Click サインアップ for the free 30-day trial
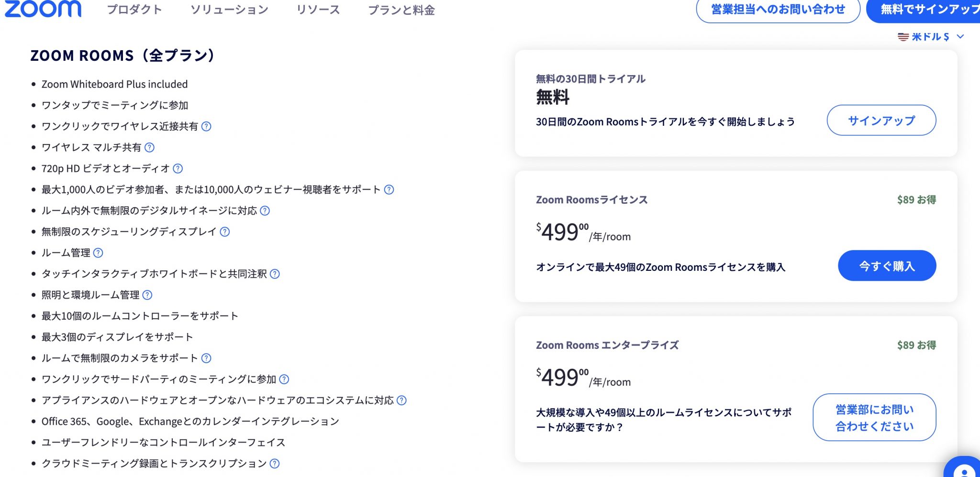Viewport: 980px width, 477px height. coord(881,121)
